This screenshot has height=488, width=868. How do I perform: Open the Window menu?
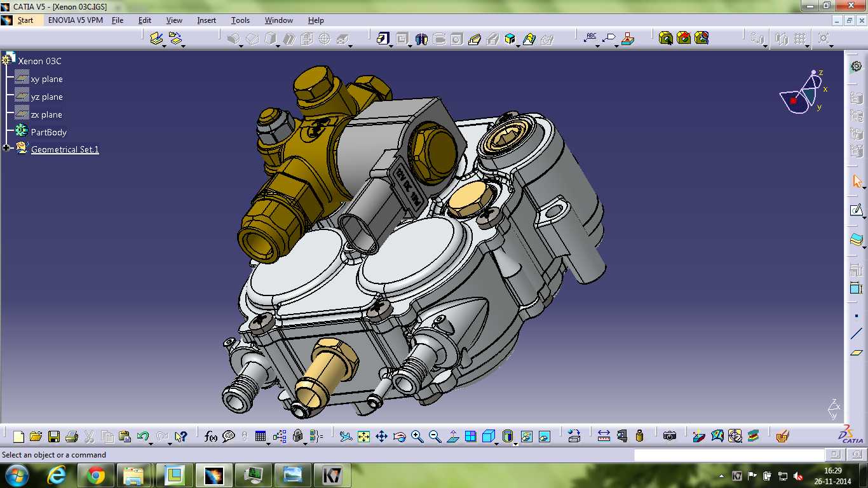tap(279, 20)
